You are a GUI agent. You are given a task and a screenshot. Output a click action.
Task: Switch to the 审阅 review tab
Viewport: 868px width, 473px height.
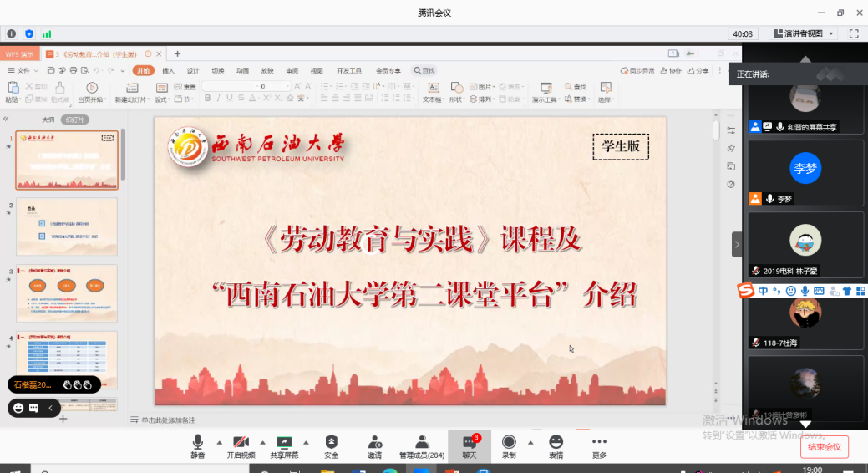(292, 70)
